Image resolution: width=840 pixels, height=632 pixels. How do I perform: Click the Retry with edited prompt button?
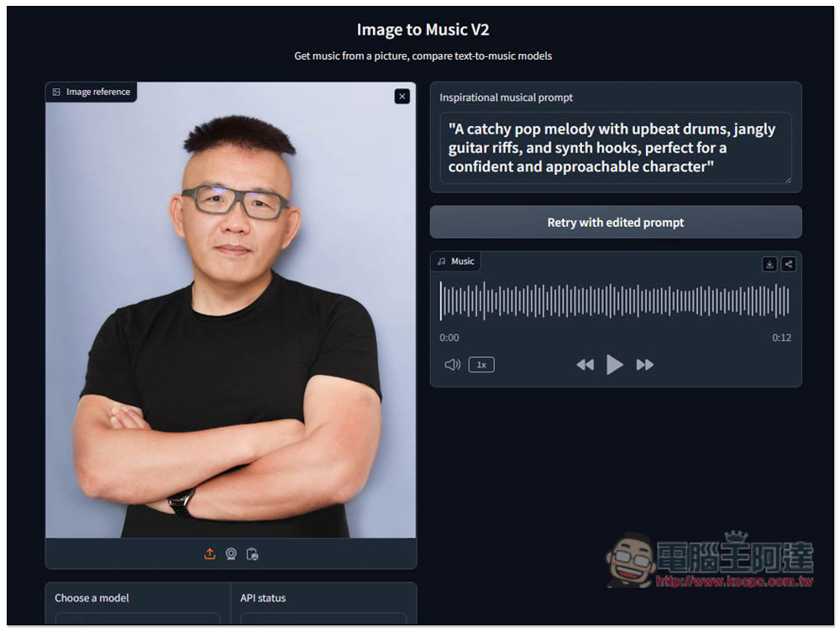coord(616,223)
